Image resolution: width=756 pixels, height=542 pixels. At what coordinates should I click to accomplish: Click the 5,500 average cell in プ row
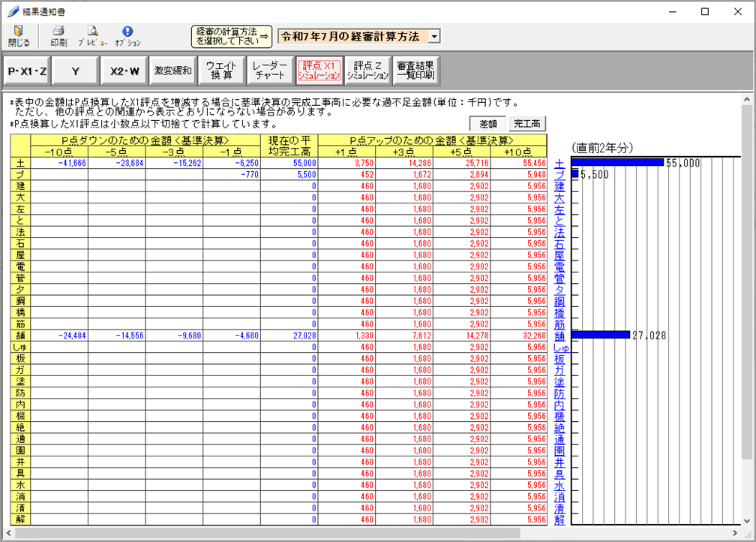click(x=289, y=175)
